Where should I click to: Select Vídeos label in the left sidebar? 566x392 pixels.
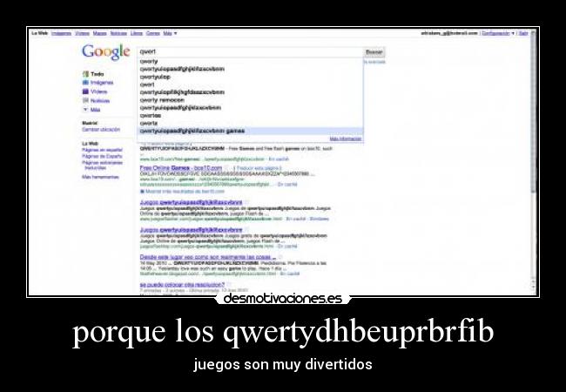[x=99, y=91]
